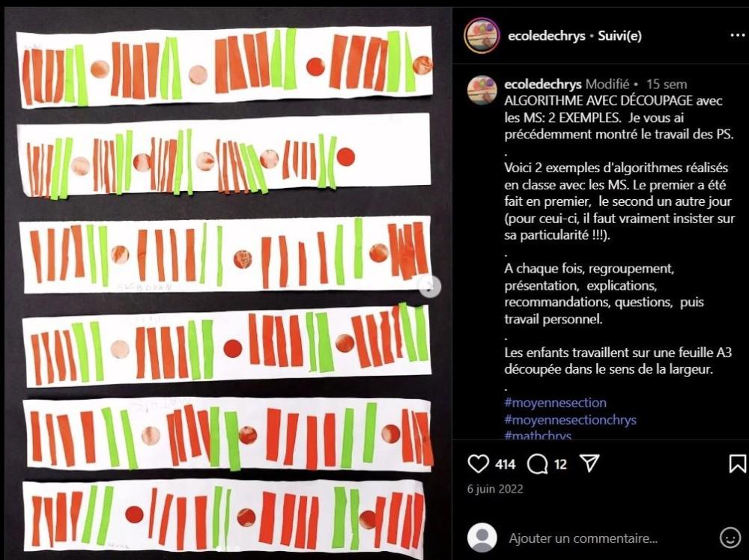Open the #mathchrys hashtag link

[x=537, y=435]
